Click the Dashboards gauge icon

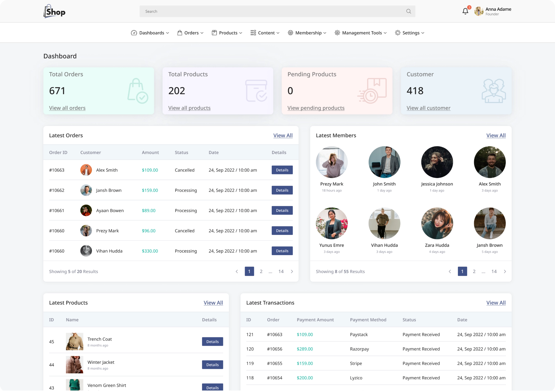click(x=134, y=33)
